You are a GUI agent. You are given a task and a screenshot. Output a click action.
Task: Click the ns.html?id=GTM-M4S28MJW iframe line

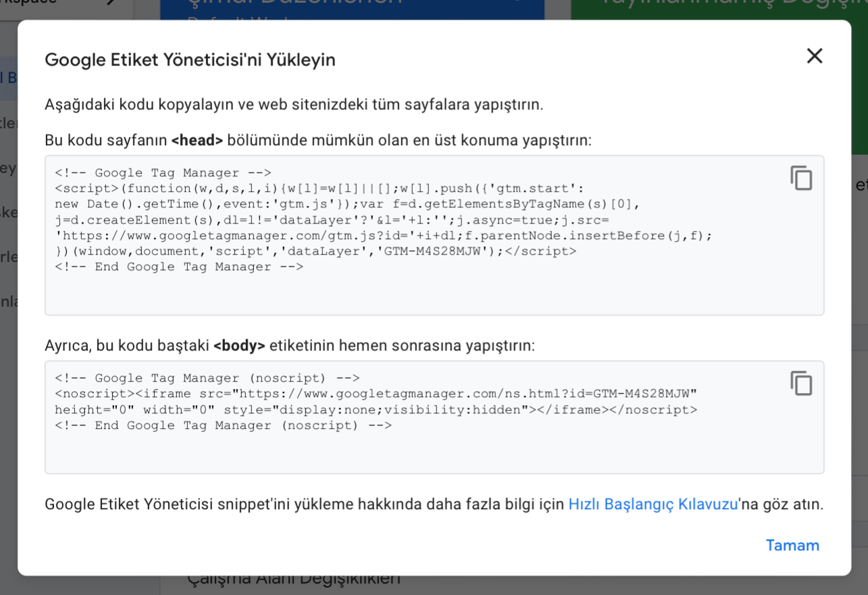376,394
